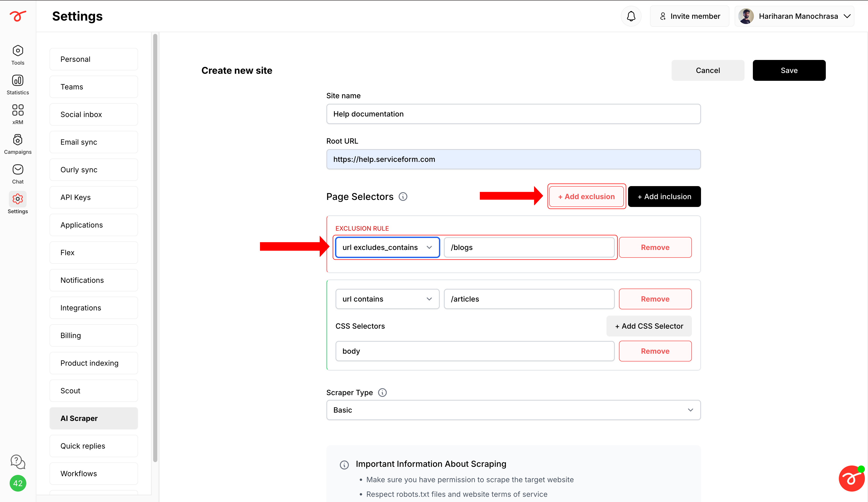Open the help chat bubble icon
This screenshot has height=502, width=868.
coord(17,462)
